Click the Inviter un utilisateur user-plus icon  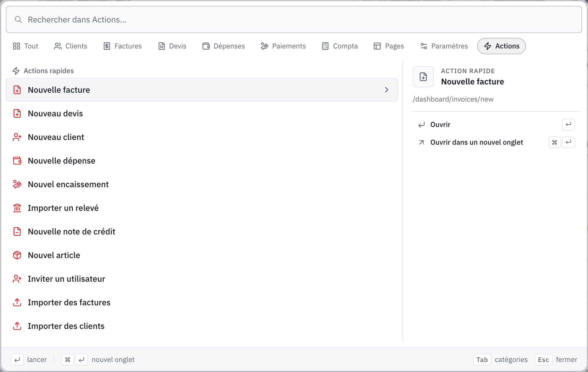pyautogui.click(x=17, y=279)
